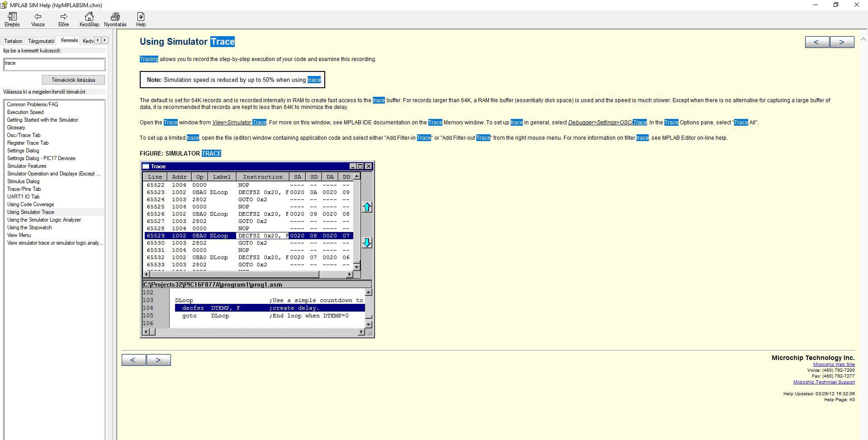Select View simulator trace or logic analyzer topic
The width and height of the screenshot is (868, 440).
tap(55, 243)
